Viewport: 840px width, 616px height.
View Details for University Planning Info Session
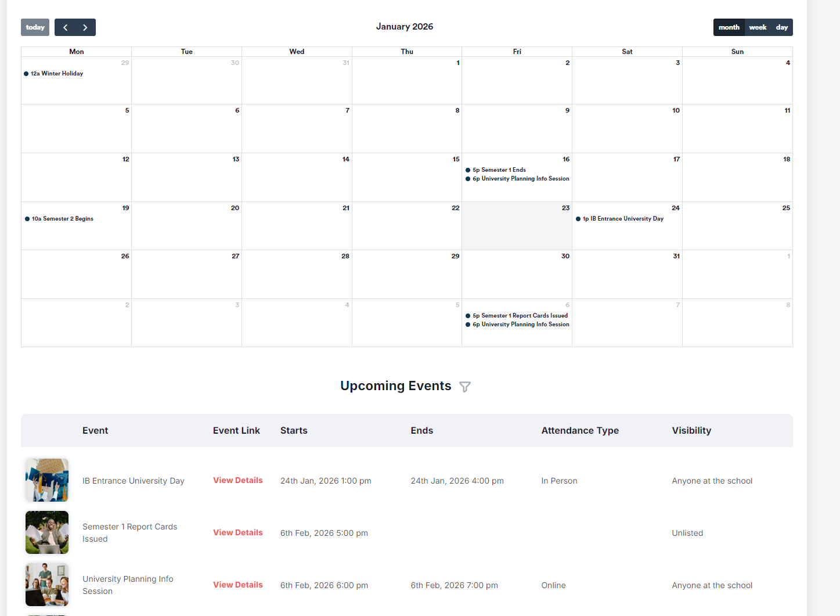237,585
